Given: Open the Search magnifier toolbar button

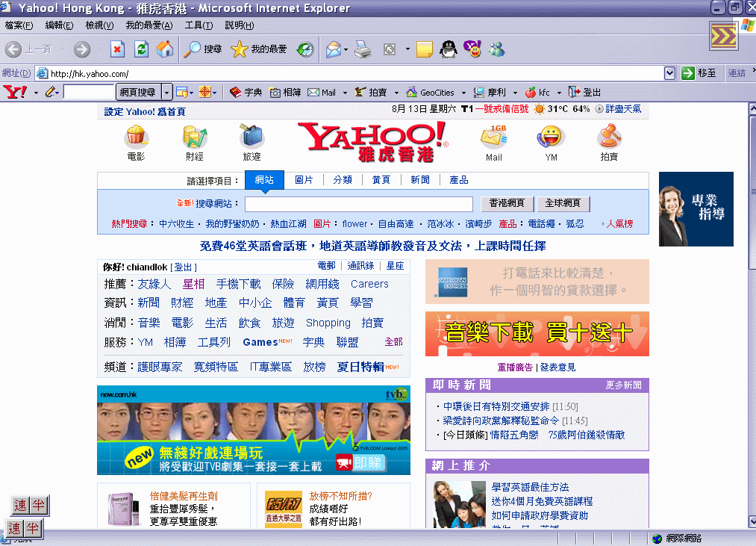Looking at the screenshot, I should 202,49.
